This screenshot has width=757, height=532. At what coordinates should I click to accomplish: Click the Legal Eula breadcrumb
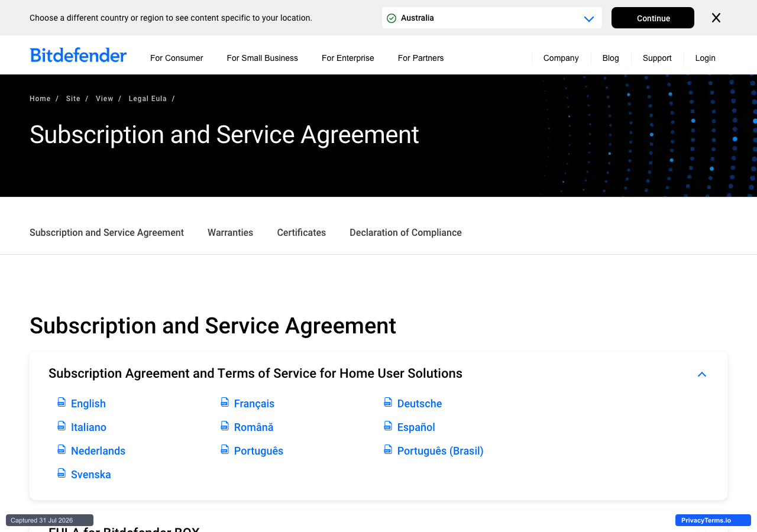click(148, 99)
